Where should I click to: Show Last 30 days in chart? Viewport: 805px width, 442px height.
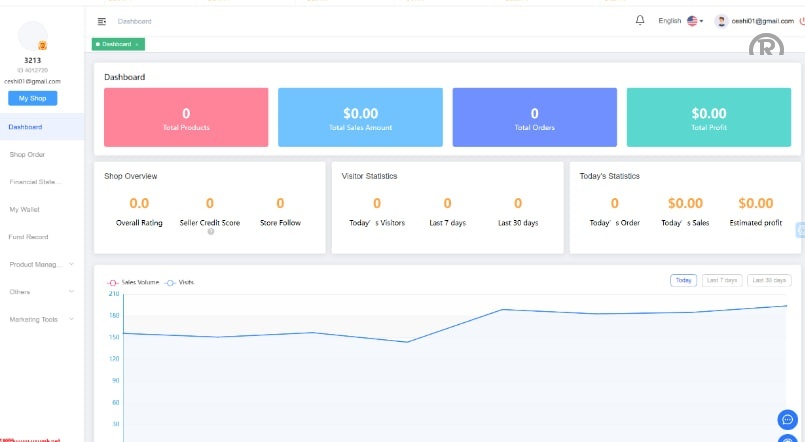pos(769,280)
